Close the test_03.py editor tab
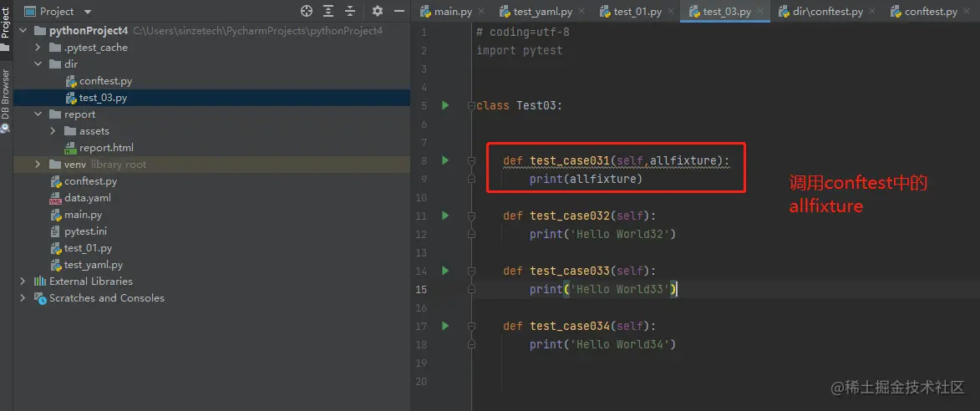The image size is (980, 411). pyautogui.click(x=760, y=11)
